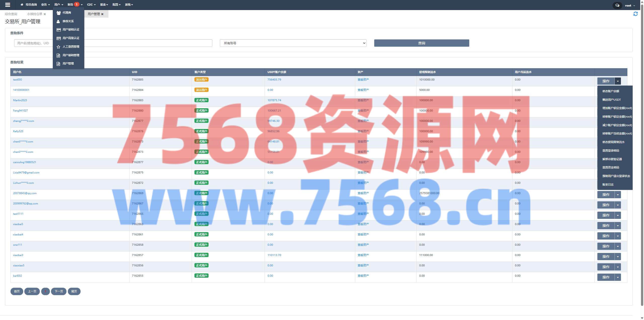This screenshot has height=320, width=644.
Task: Expand the 所有账号 account type dropdown
Action: click(293, 43)
